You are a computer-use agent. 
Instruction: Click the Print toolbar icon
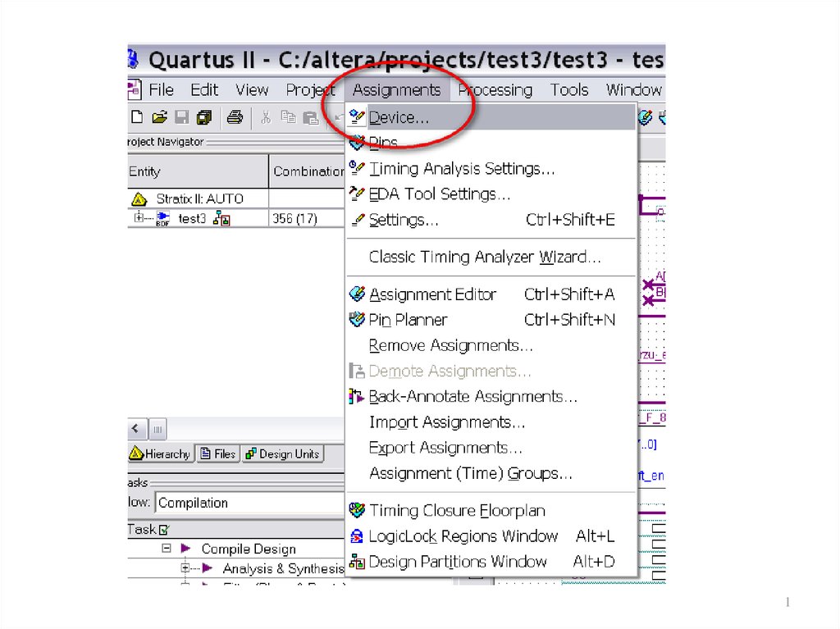(235, 117)
